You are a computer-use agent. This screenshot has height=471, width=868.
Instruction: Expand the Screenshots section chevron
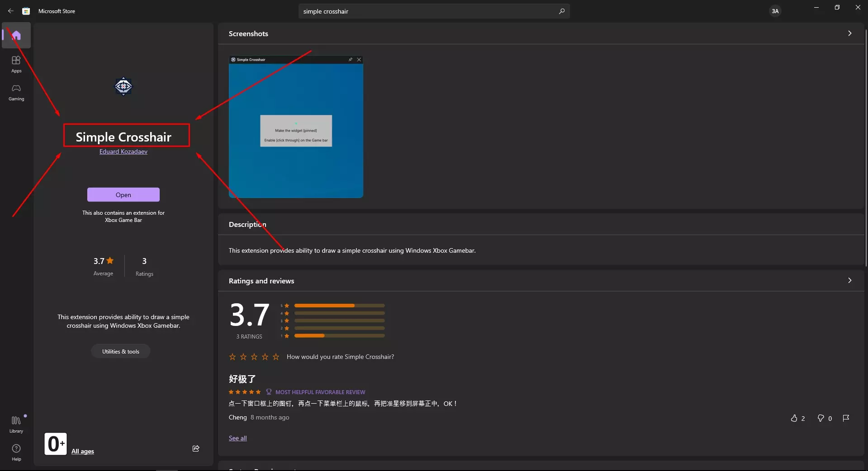pos(850,33)
